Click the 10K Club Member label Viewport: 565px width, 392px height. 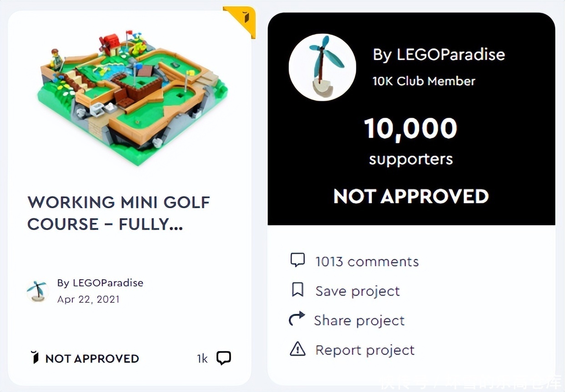424,81
